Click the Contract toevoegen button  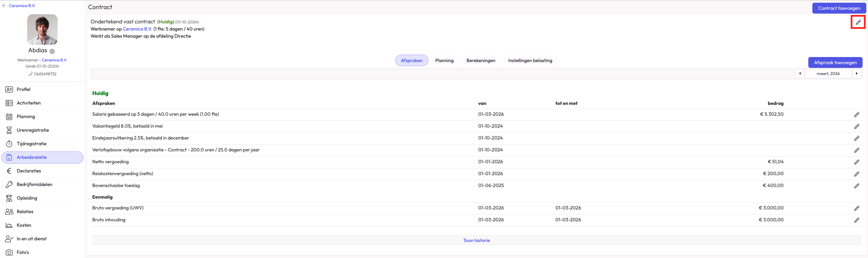pyautogui.click(x=839, y=8)
